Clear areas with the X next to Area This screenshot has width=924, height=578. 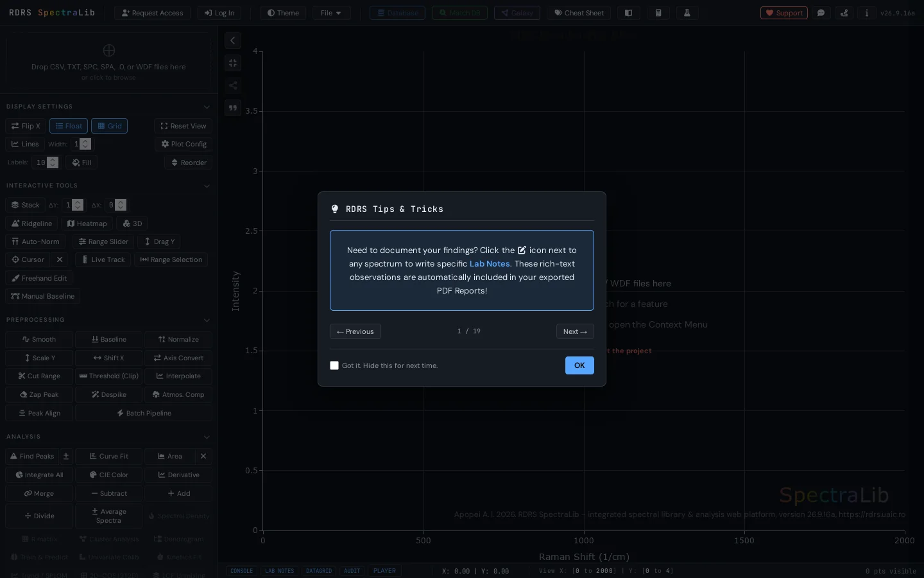203,456
